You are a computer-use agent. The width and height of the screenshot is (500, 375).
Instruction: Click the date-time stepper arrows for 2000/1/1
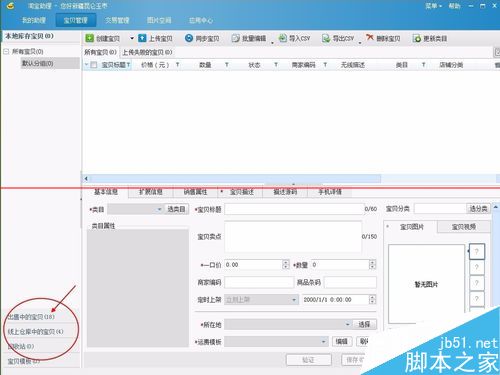pyautogui.click(x=372, y=300)
